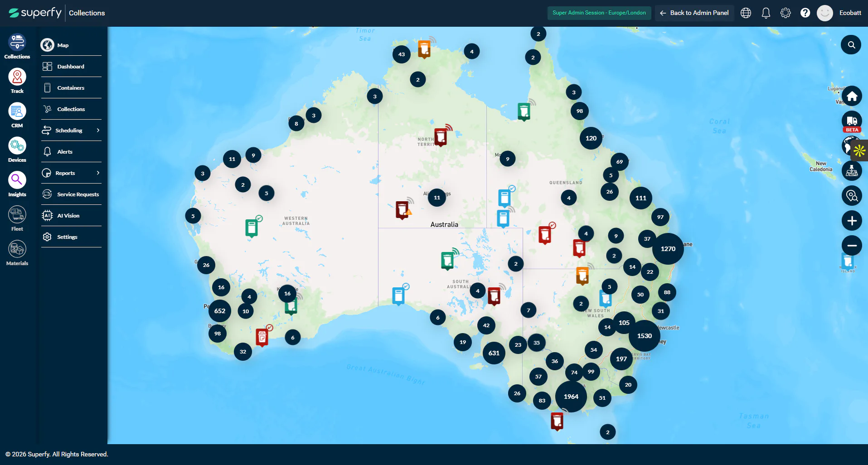Open Service Requests
Screen dimensions: 868x465
pos(71,194)
